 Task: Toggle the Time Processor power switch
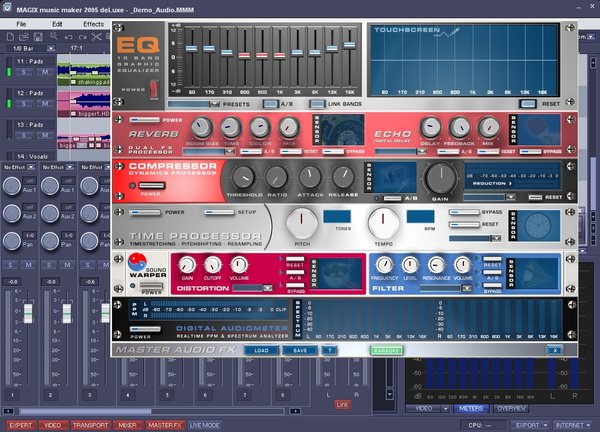click(145, 212)
